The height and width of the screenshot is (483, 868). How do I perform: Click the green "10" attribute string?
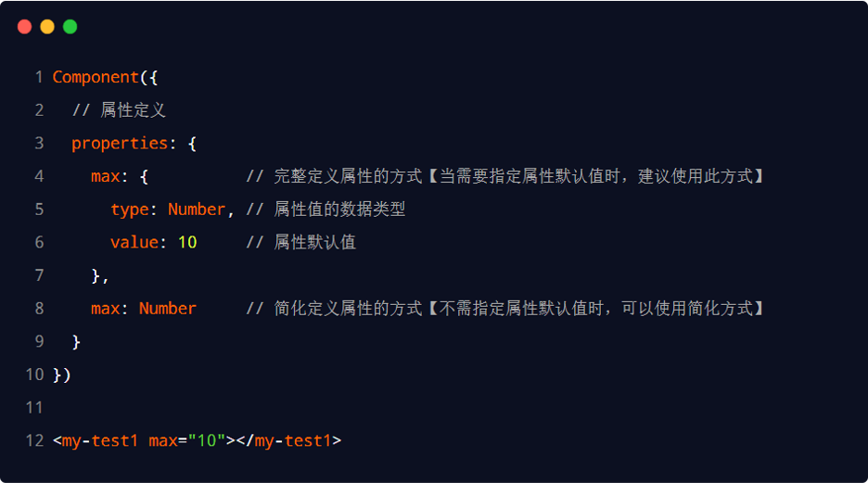207,440
